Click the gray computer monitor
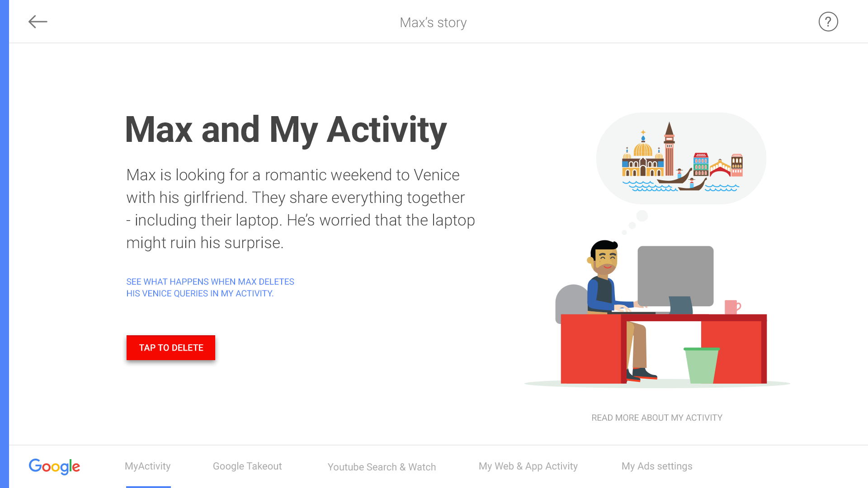The height and width of the screenshot is (488, 868). 675,276
